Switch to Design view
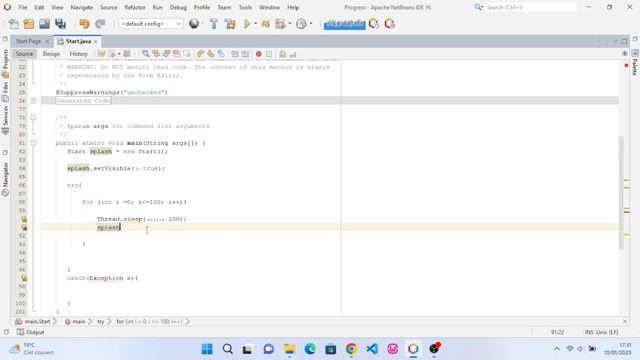This screenshot has height=360, width=640. click(51, 54)
